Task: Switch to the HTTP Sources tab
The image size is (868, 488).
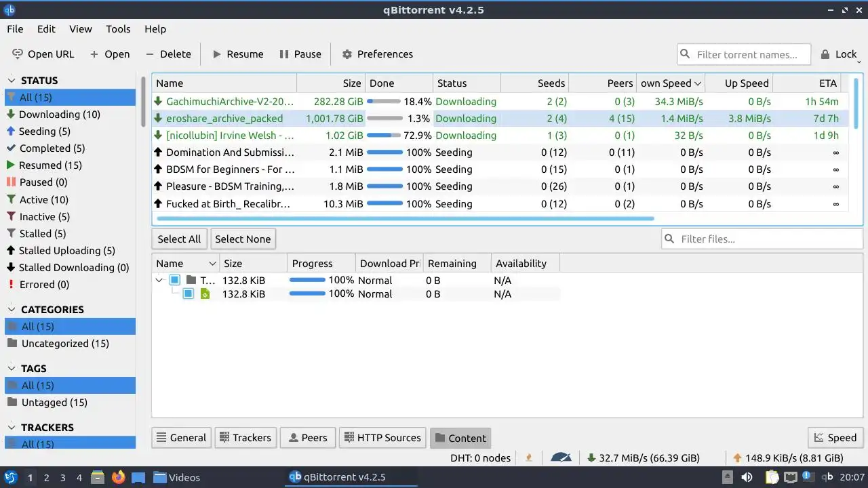Action: point(382,438)
